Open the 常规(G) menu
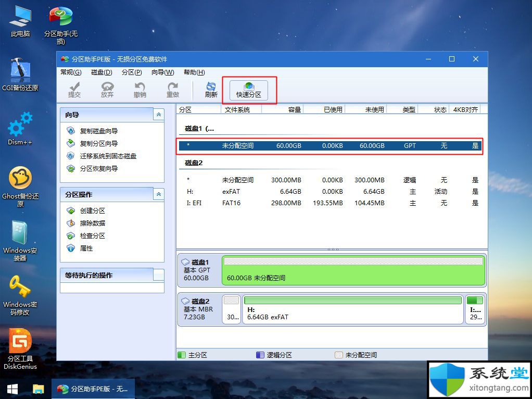The height and width of the screenshot is (399, 532). (71, 72)
